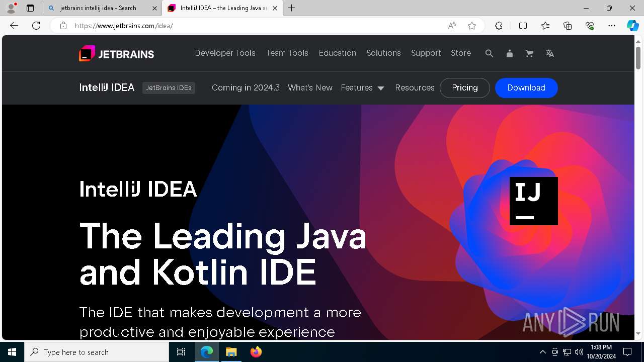Open the What's New link
644x362 pixels.
click(x=310, y=87)
